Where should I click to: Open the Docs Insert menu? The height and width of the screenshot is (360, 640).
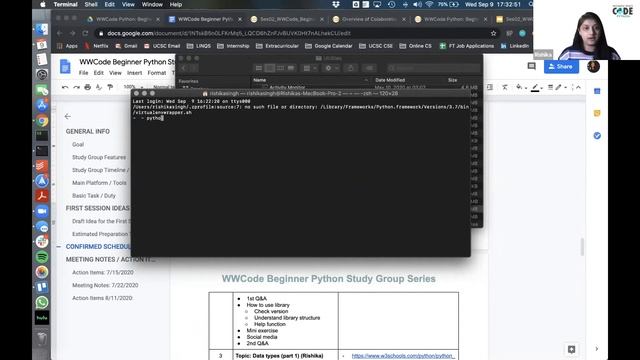[134, 73]
